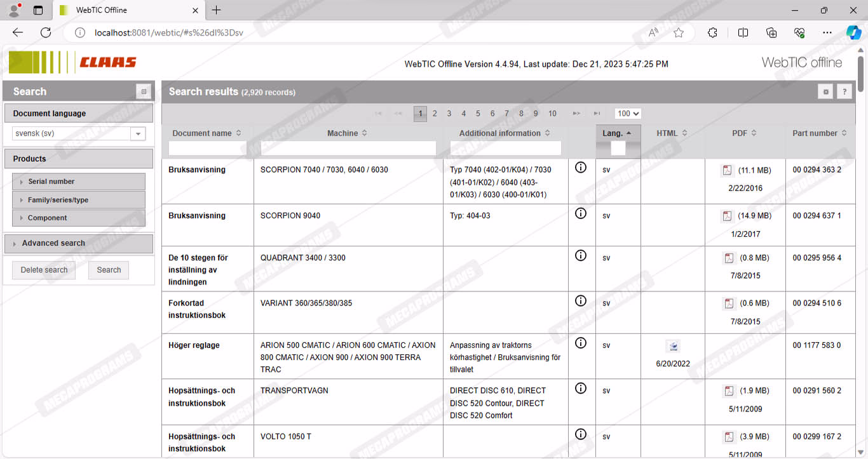The image size is (868, 459).
Task: Open HTML document for Höger reglage
Action: 674,346
